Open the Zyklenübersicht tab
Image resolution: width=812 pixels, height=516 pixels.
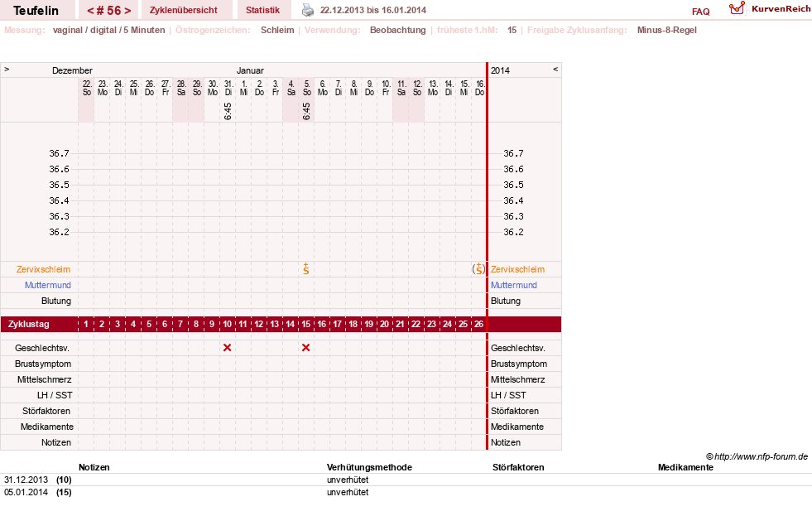click(183, 10)
